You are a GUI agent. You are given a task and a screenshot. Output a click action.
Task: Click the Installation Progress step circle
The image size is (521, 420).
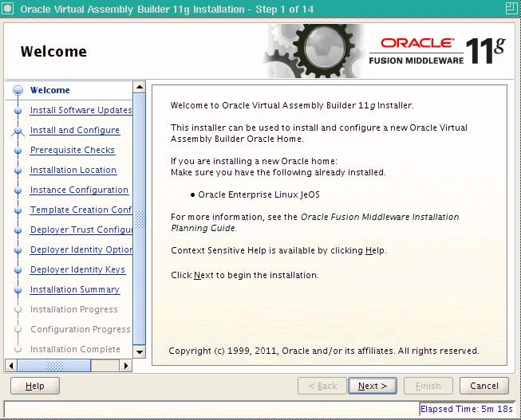click(x=18, y=309)
